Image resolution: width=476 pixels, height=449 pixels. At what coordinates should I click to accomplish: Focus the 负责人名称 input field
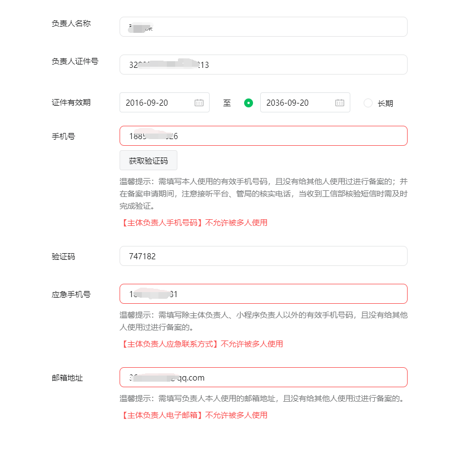(x=264, y=27)
